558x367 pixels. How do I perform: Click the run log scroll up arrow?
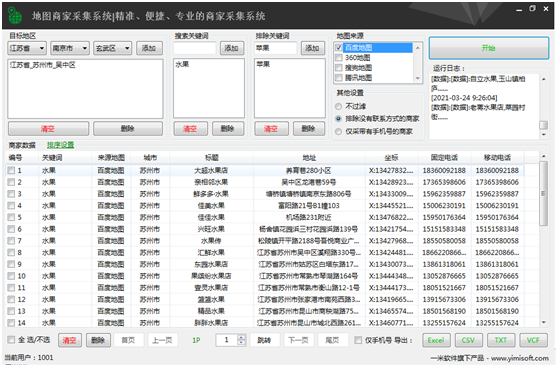click(543, 79)
